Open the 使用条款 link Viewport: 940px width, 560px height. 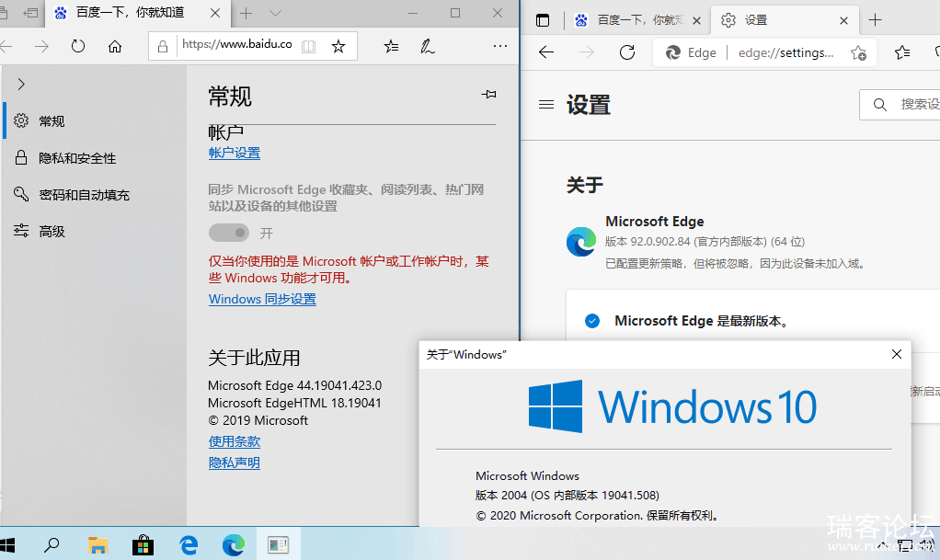pyautogui.click(x=235, y=441)
